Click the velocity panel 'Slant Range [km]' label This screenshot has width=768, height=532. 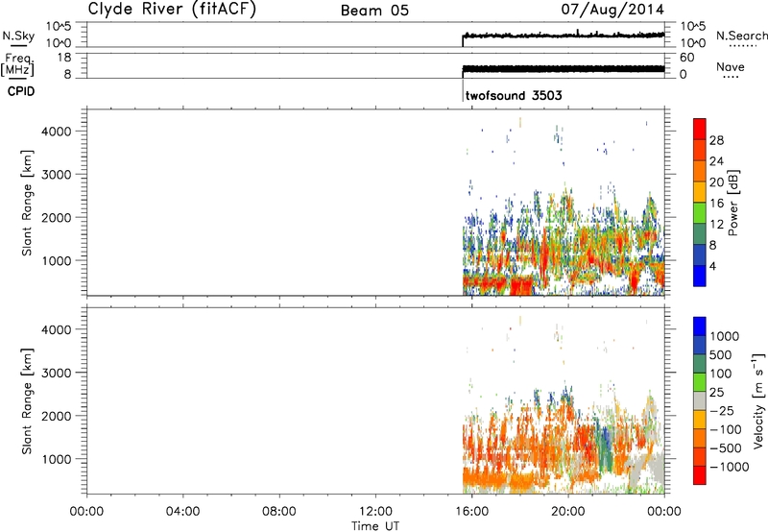pyautogui.click(x=27, y=401)
